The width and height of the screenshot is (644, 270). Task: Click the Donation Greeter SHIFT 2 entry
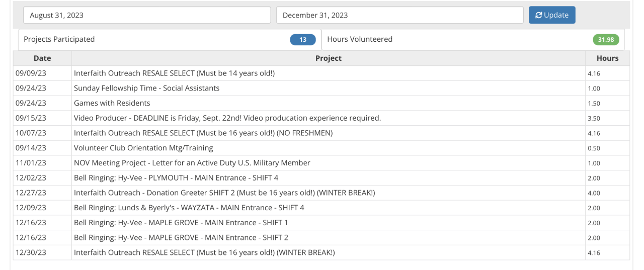(x=224, y=193)
